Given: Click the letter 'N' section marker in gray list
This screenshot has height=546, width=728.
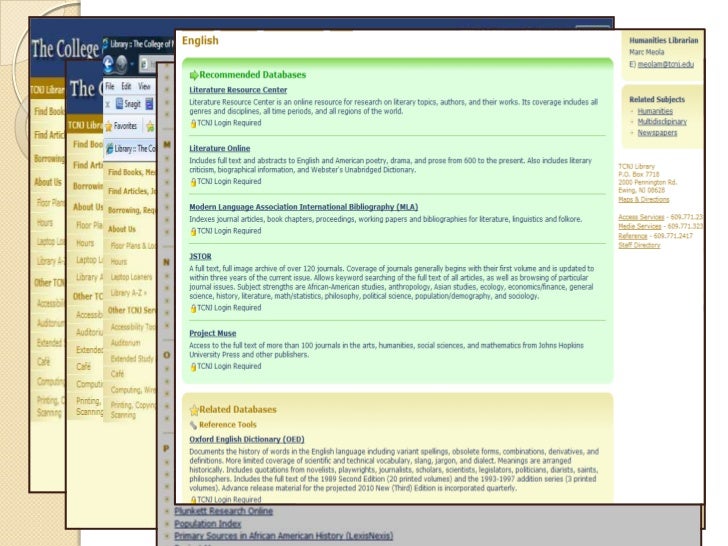Looking at the screenshot, I should click(x=167, y=262).
